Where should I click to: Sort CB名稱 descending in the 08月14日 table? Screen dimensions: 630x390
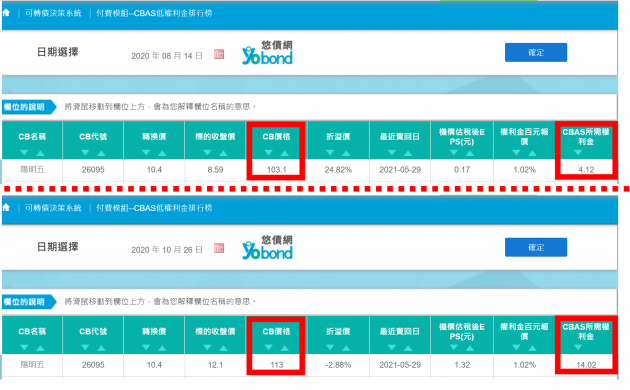(24, 153)
